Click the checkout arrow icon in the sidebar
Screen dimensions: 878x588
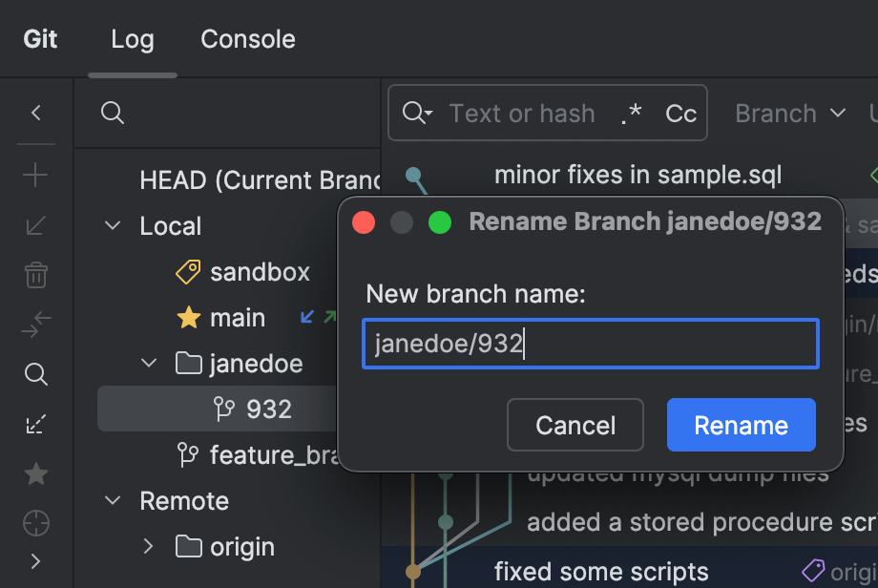35,325
